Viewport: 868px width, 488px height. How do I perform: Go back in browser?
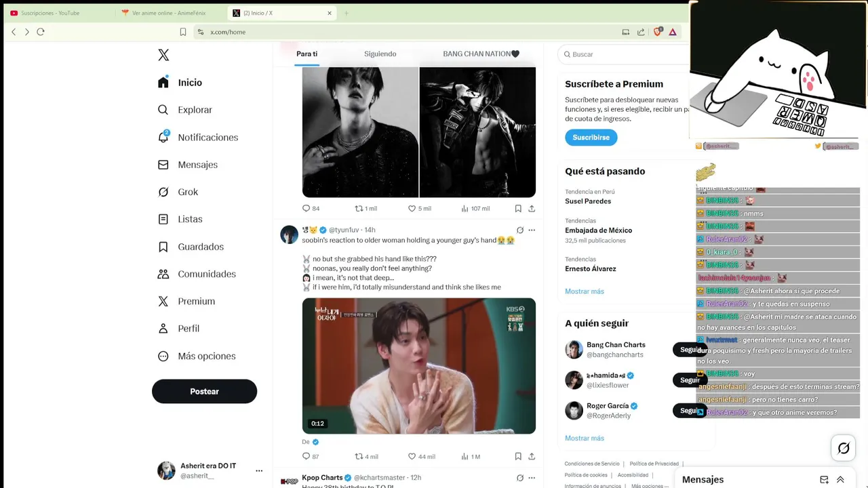pos(14,32)
